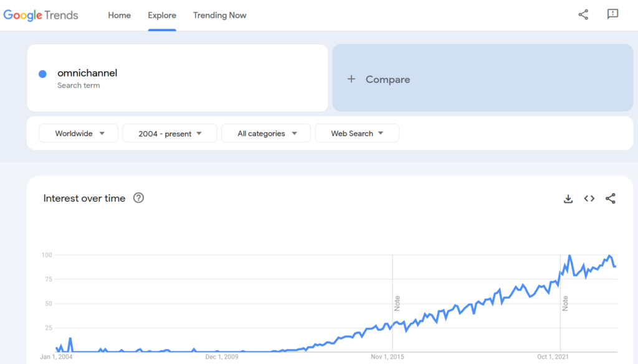Click the Compare button
Image resolution: width=638 pixels, height=364 pixels.
388,79
